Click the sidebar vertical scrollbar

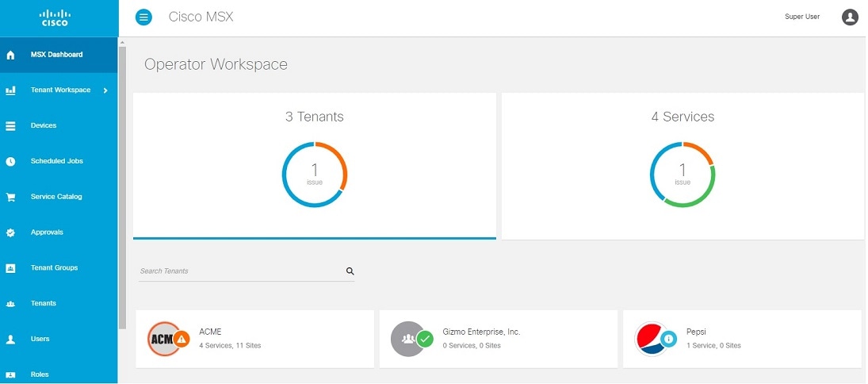(x=122, y=188)
